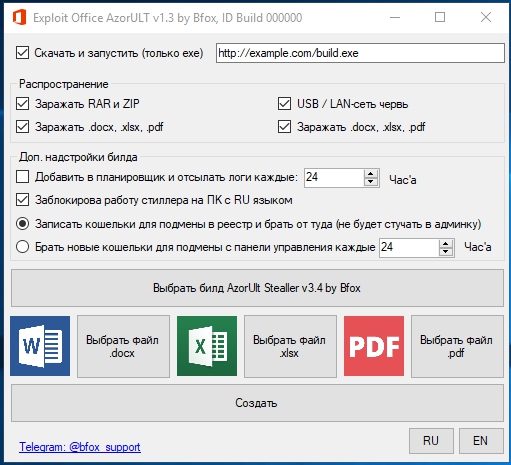Click the Office logo icon in the title bar

[19, 17]
